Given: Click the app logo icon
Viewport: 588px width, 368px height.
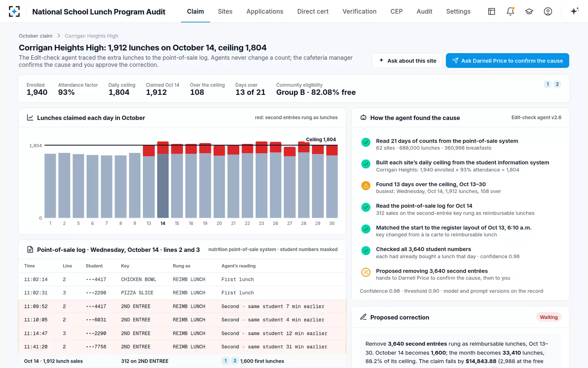Looking at the screenshot, I should tap(14, 11).
